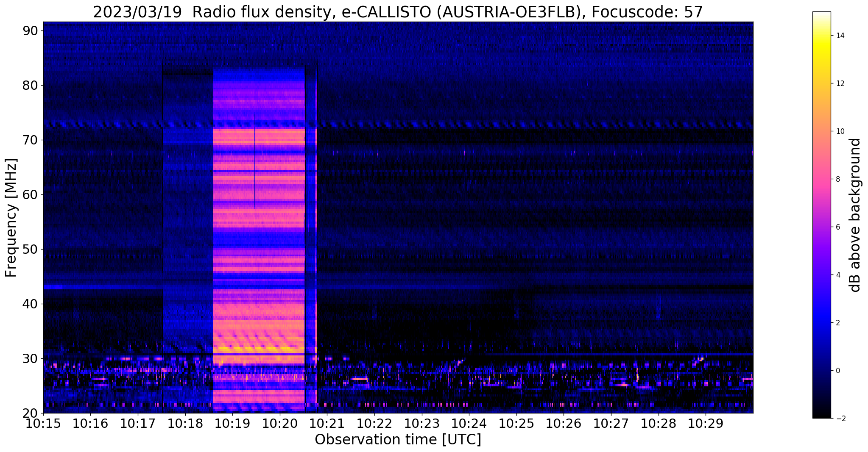Click the 10:20 time tick label
This screenshot has width=868, height=452.
click(280, 423)
